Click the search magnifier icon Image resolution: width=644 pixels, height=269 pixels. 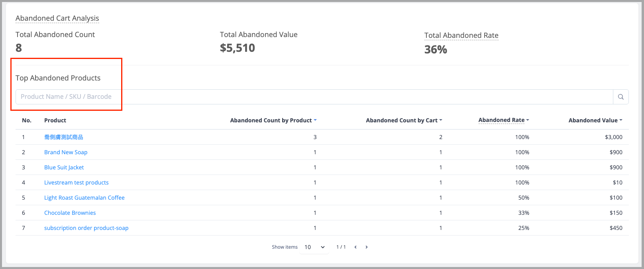pos(620,97)
